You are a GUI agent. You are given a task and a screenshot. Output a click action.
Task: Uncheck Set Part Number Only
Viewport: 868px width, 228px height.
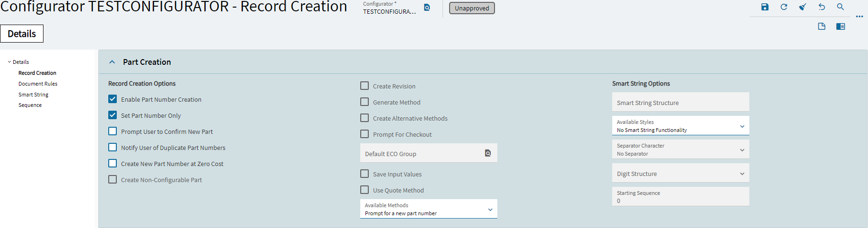[113, 115]
